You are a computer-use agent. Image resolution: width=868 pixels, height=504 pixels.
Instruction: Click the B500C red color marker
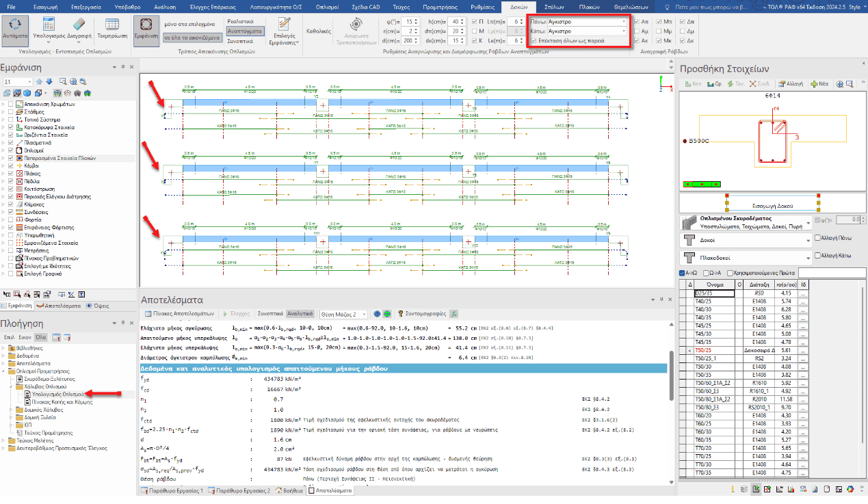point(685,141)
